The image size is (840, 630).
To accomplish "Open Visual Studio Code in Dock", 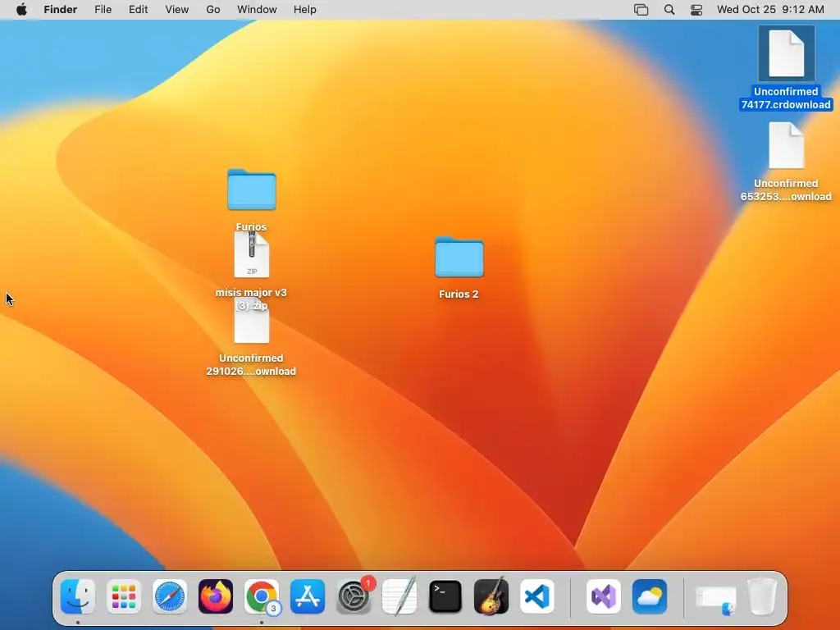I will [x=536, y=596].
